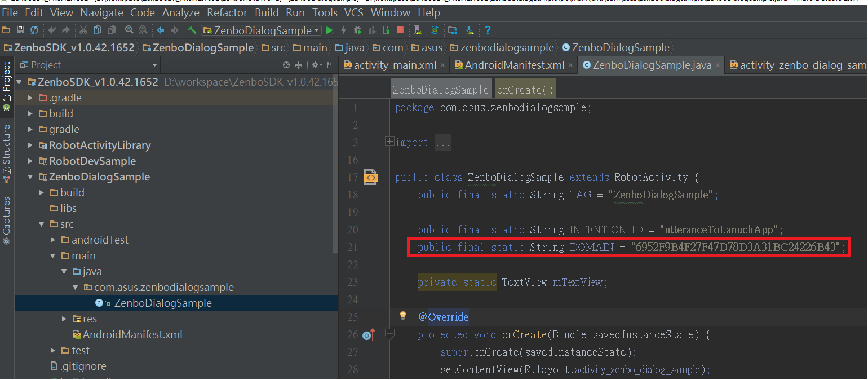Click the related XML file gutter icon
The image size is (868, 380).
371,177
